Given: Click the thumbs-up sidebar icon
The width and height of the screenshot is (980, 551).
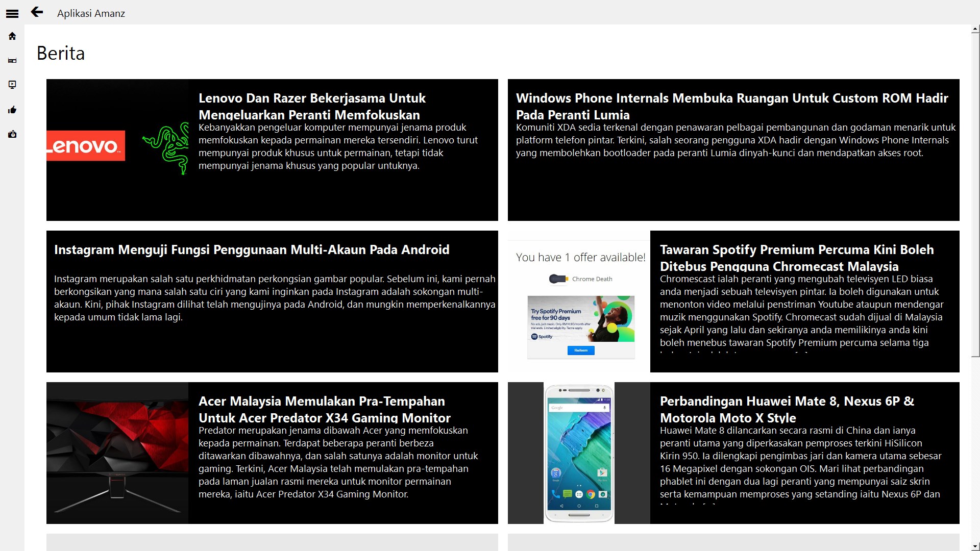Looking at the screenshot, I should pos(12,110).
